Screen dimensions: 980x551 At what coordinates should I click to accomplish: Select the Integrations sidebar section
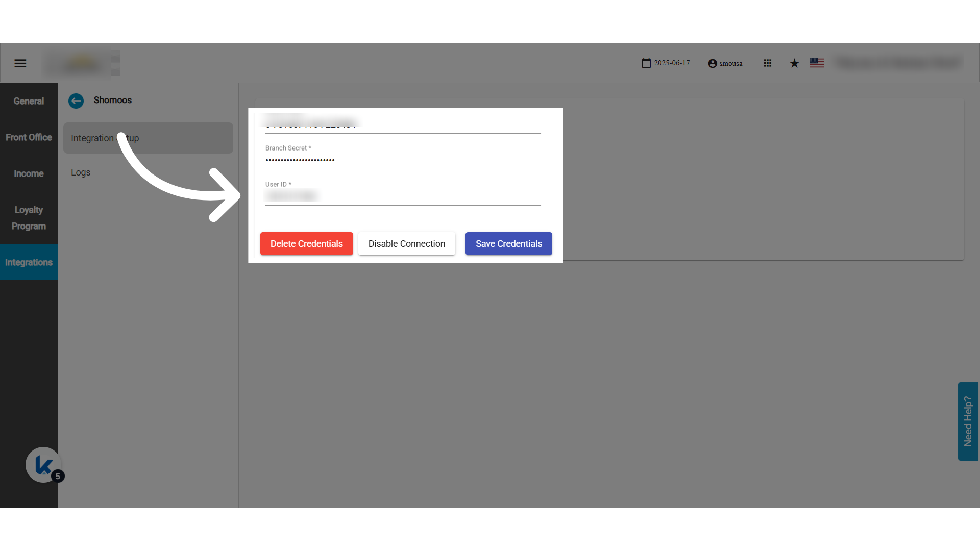[x=29, y=262]
